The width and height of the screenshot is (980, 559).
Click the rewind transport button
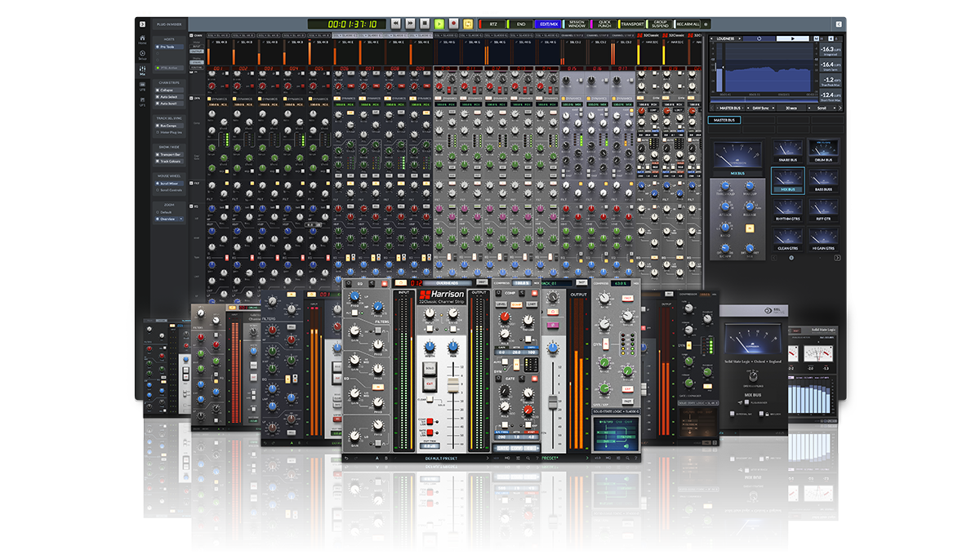coord(396,24)
